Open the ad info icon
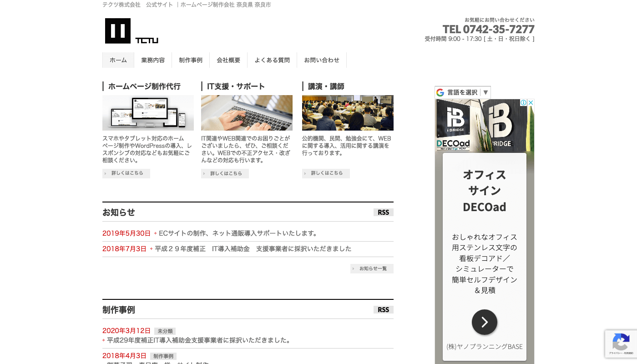637x364 pixels. coord(523,103)
